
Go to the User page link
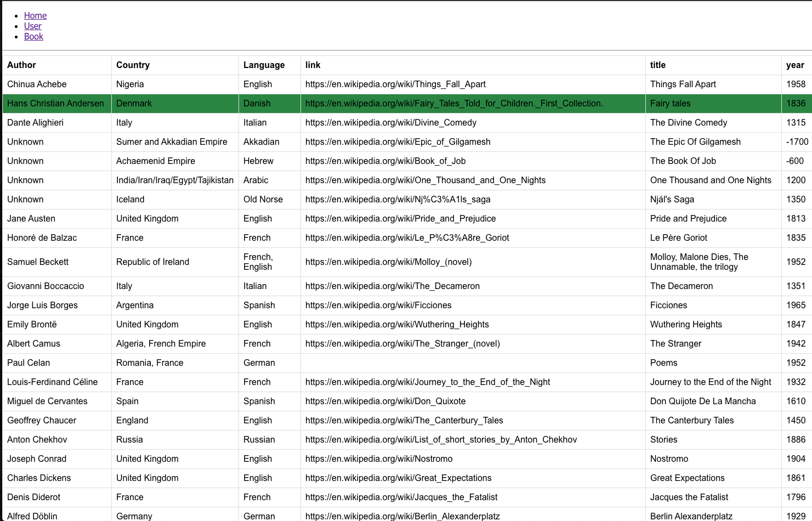pos(32,26)
